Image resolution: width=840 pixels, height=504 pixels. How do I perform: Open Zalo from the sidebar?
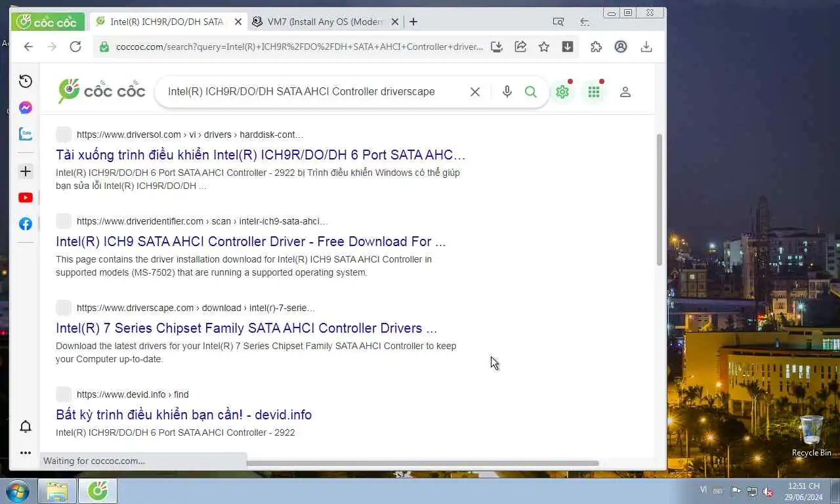pyautogui.click(x=26, y=134)
